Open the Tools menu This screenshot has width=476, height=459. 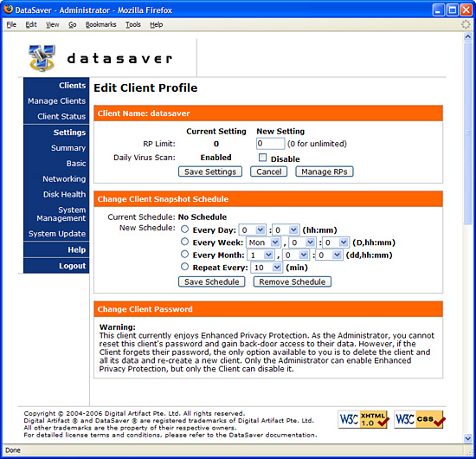pyautogui.click(x=133, y=24)
